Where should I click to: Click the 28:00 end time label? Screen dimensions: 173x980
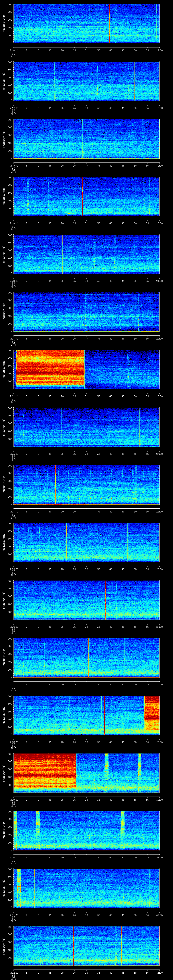tap(159, 684)
